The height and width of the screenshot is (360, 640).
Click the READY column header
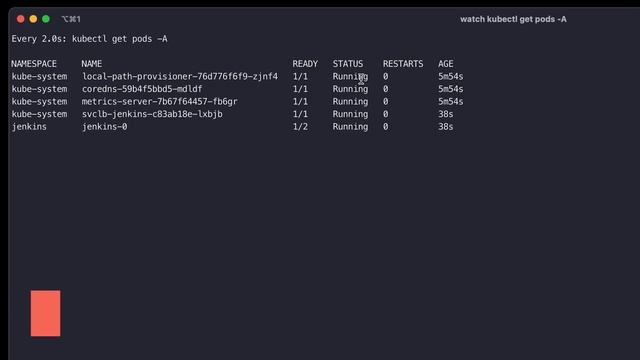pyautogui.click(x=305, y=64)
